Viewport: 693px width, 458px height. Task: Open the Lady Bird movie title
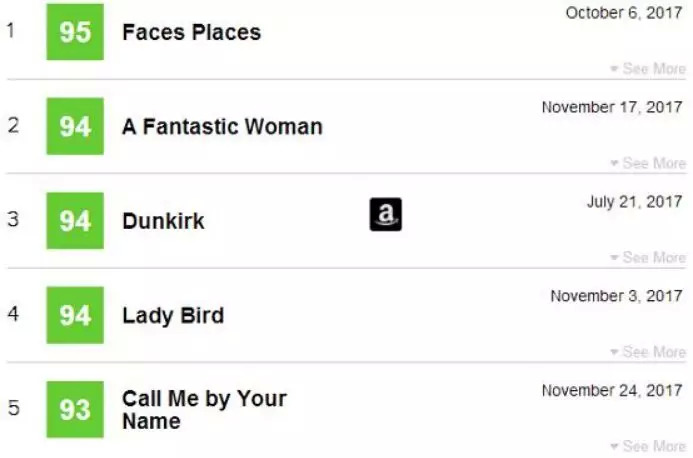pos(173,316)
